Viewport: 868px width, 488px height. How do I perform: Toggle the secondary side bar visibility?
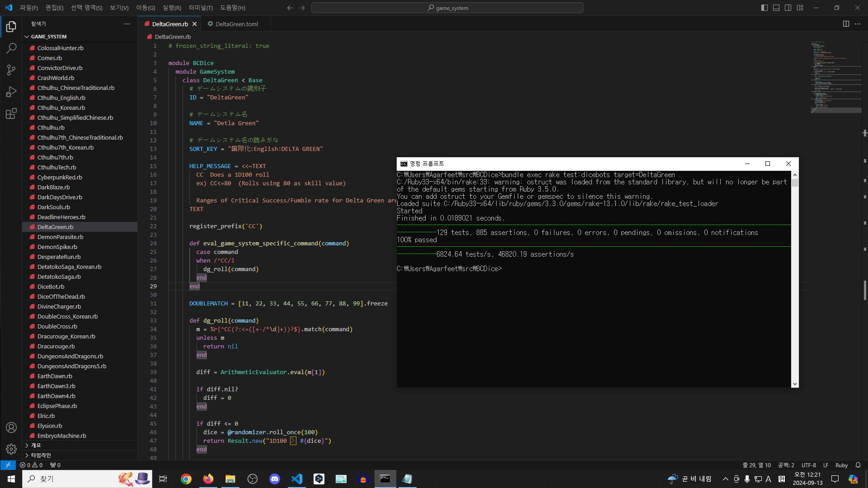(788, 8)
